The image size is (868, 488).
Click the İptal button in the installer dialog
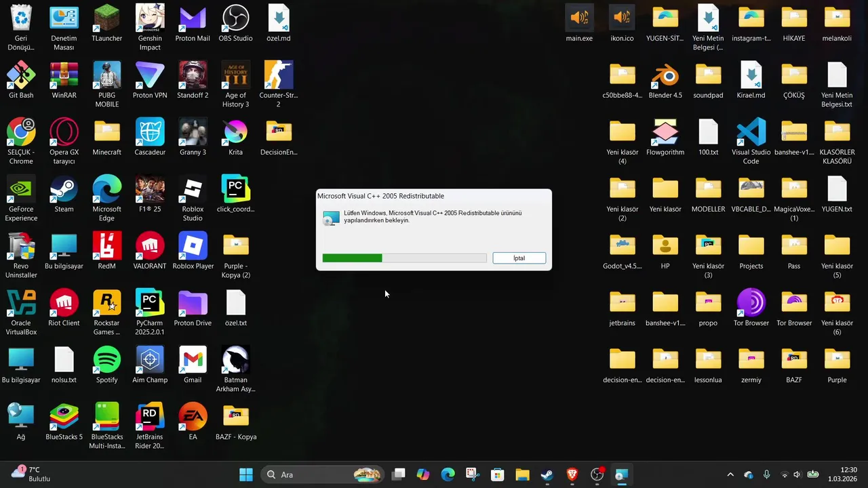tap(519, 258)
